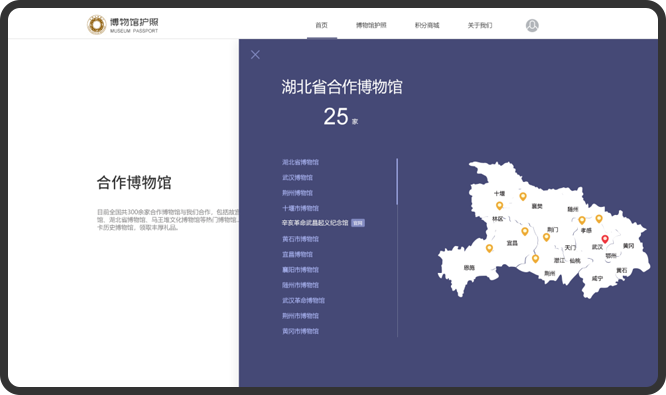
Task: Select the orange pin below 荆门 label
Action: [547, 237]
